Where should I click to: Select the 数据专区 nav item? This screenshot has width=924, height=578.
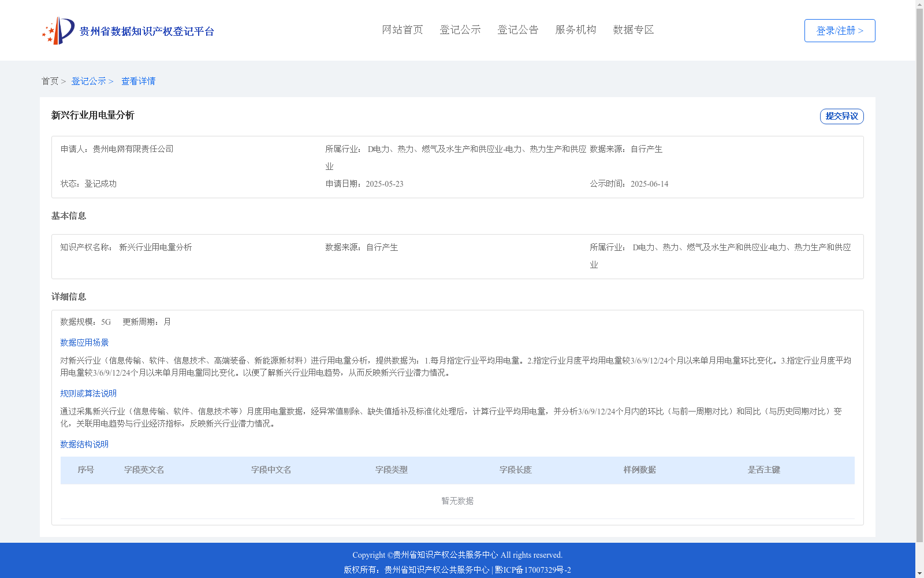click(634, 29)
